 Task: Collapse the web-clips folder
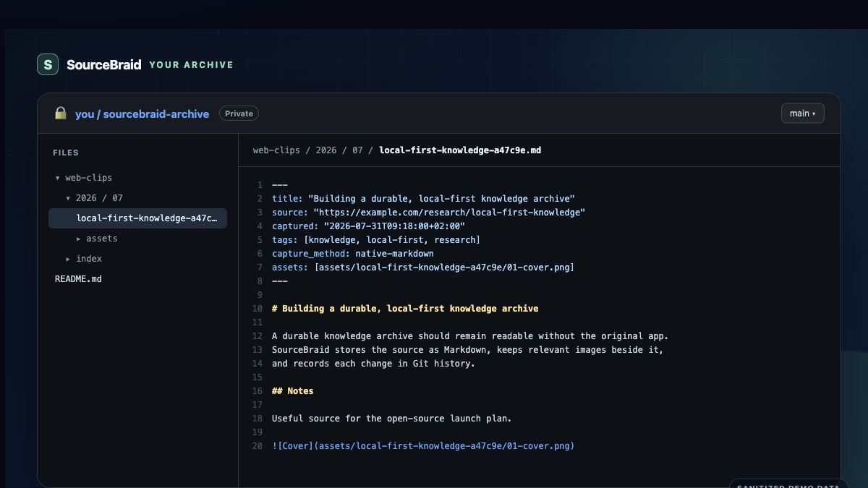[x=83, y=178]
